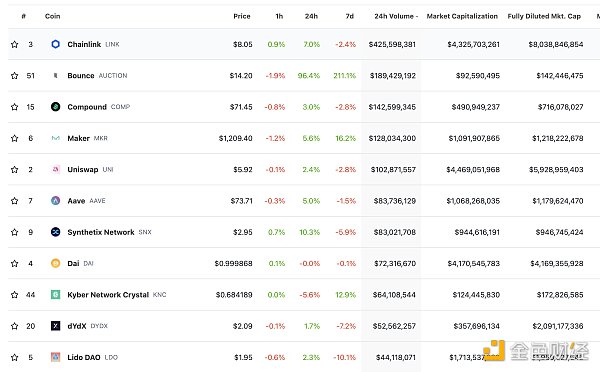Open the Synthetix Network link
The height and width of the screenshot is (372, 600).
(x=101, y=232)
